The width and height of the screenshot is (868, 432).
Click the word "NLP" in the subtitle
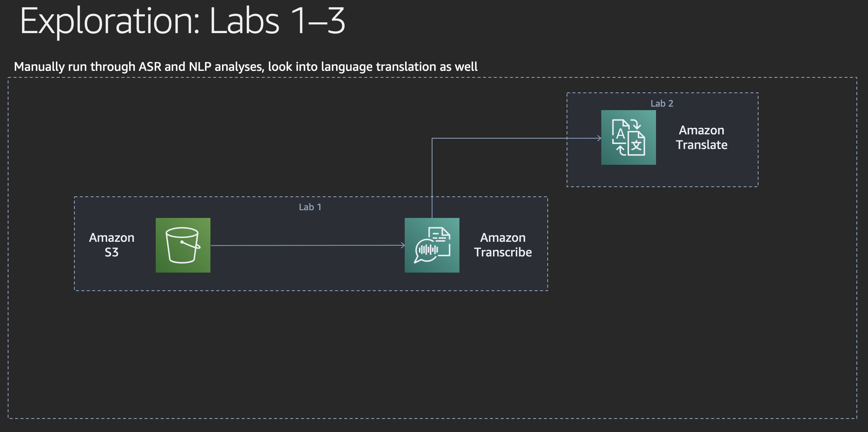click(200, 67)
